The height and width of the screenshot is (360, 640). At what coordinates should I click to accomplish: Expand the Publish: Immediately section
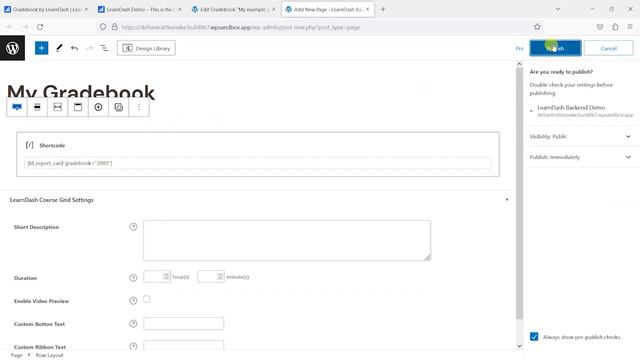[581, 157]
